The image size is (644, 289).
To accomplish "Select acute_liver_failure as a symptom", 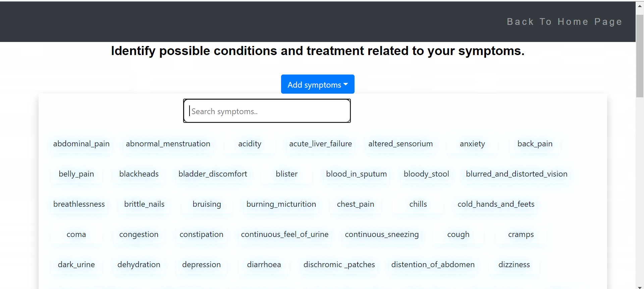I will pos(320,144).
